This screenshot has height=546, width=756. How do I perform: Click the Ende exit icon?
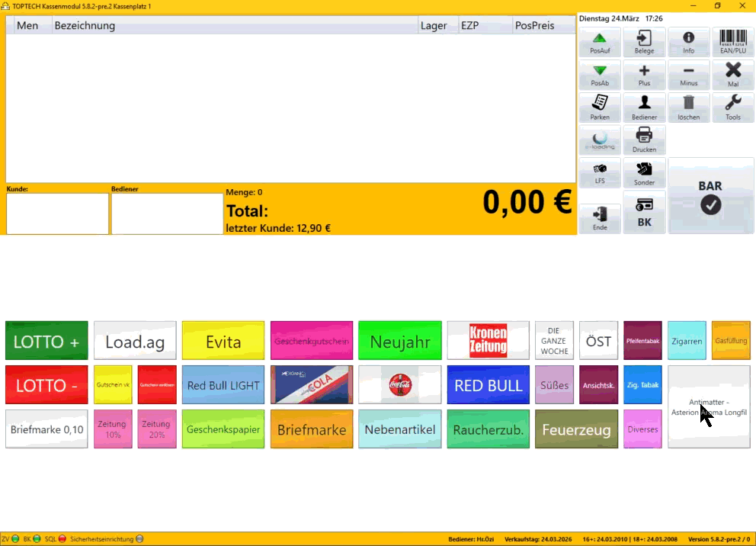tap(599, 218)
